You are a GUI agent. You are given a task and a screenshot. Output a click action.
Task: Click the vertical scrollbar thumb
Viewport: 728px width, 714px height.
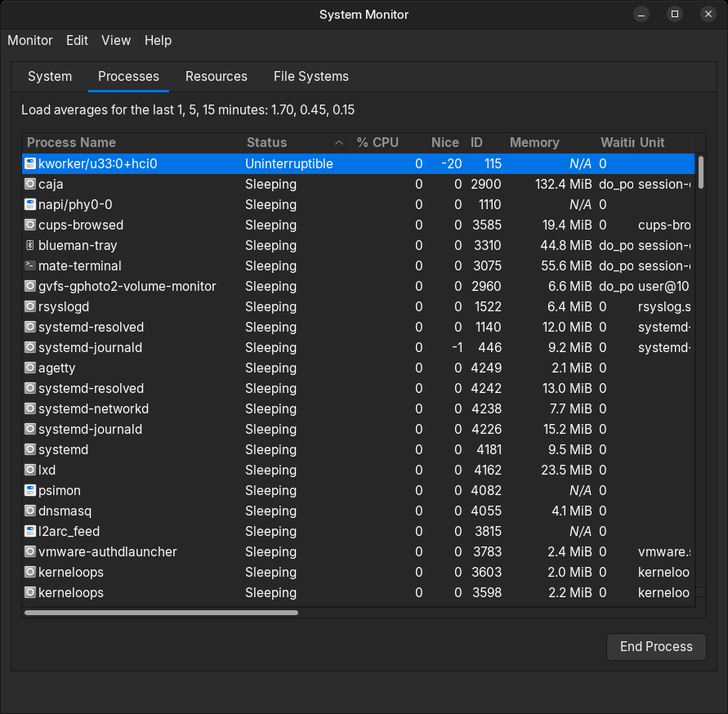pos(700,173)
